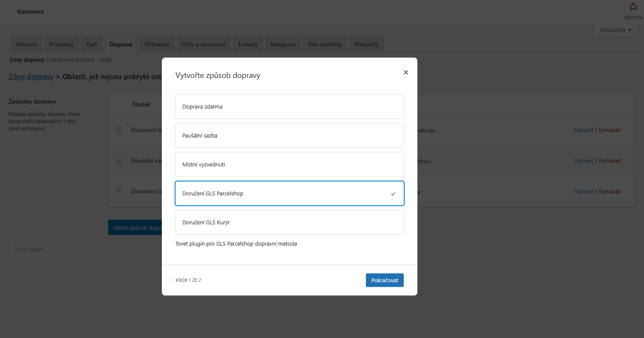This screenshot has height=338, width=644.
Task: Click drag handle of Paušální sazba row
Action: 119,161
